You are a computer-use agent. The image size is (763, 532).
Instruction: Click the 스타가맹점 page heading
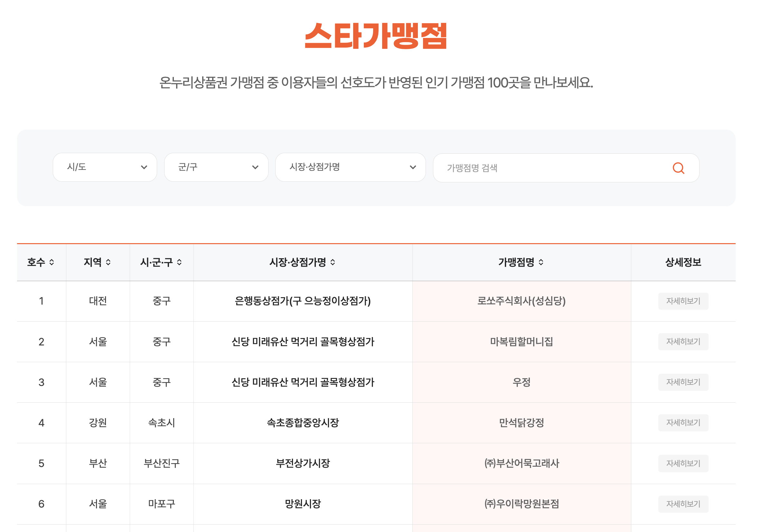[x=375, y=36]
